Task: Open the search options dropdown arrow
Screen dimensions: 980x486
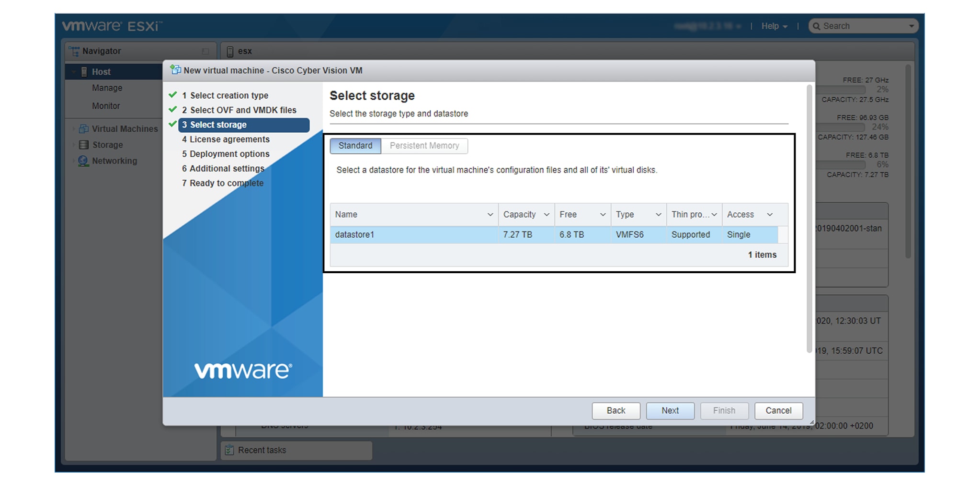Action: pyautogui.click(x=911, y=26)
